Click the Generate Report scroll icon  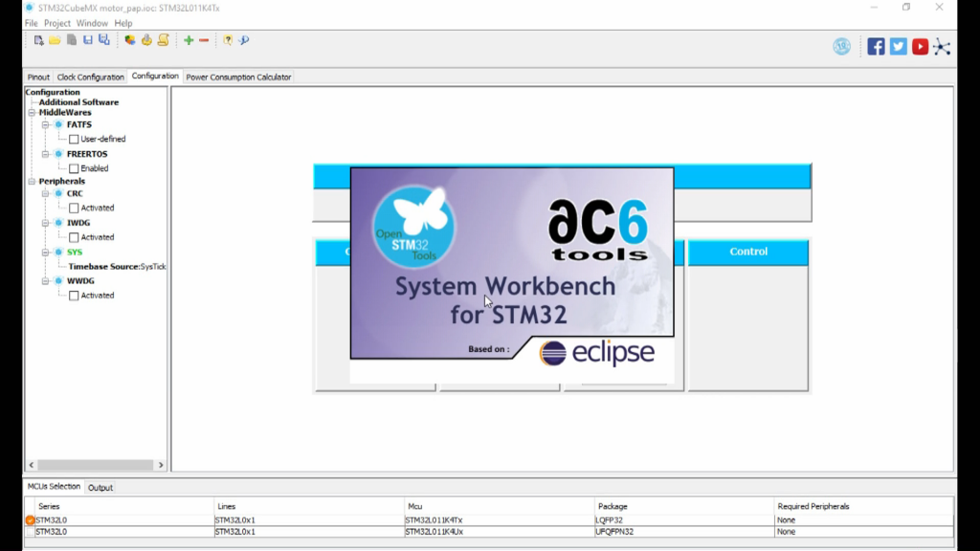[163, 40]
